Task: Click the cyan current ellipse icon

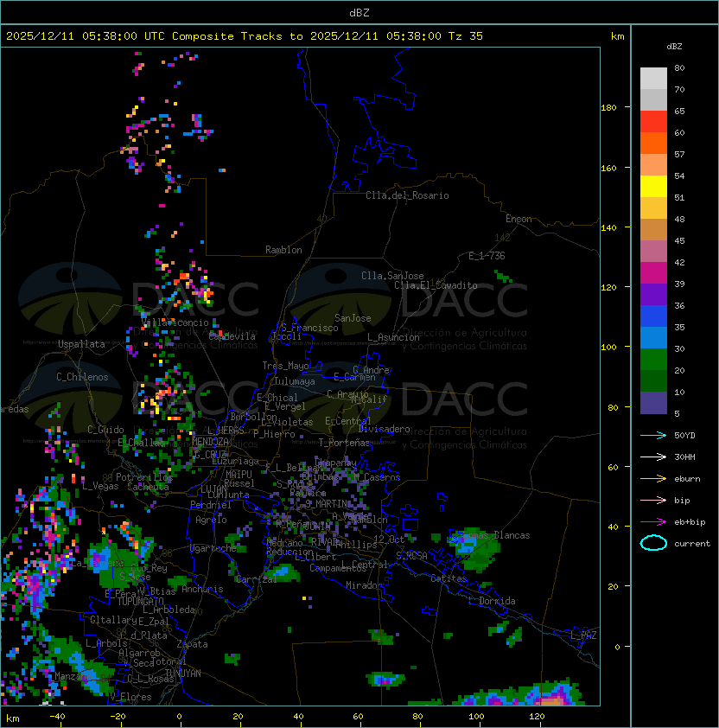Action: tap(653, 543)
